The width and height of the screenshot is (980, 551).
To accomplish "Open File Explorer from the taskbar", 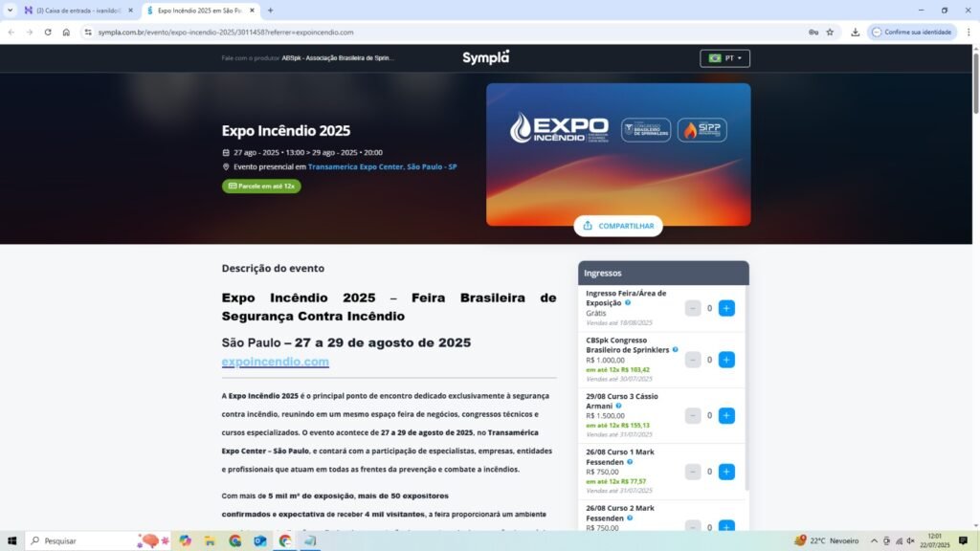I will point(210,540).
